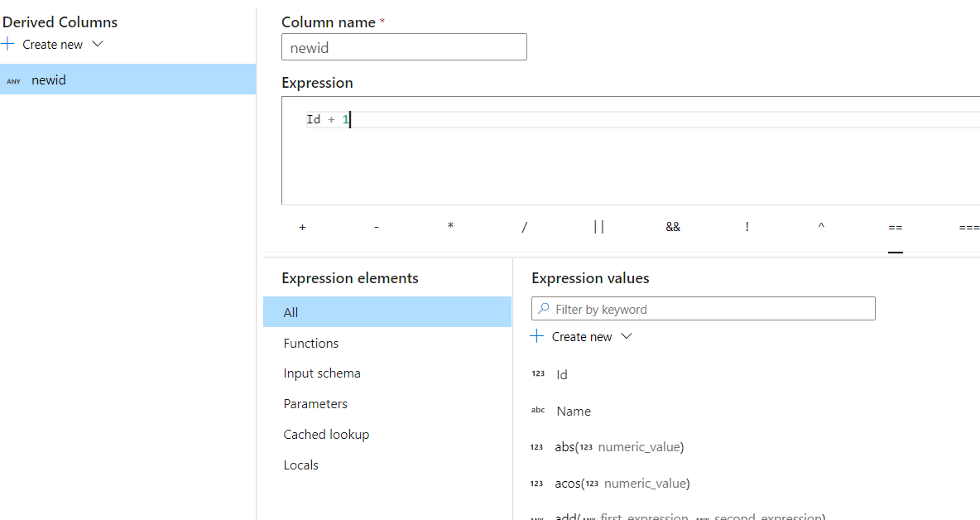The image size is (980, 520).
Task: Insert the logical AND operator
Action: point(673,227)
